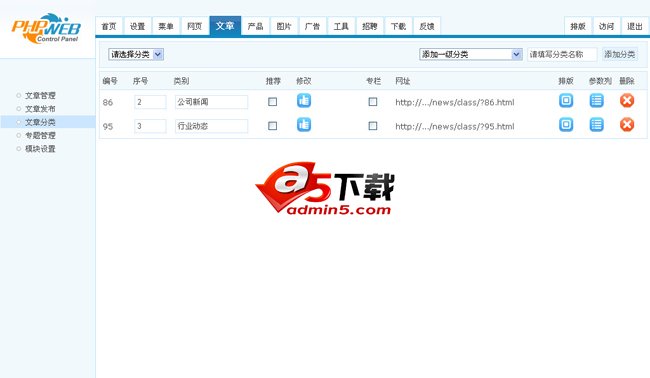Click the 退出 logout button

tap(635, 27)
